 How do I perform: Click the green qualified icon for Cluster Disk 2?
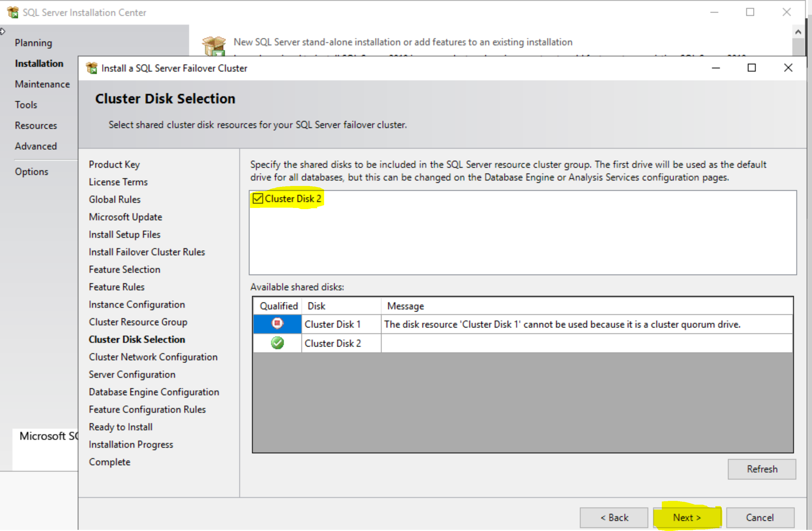coord(277,343)
